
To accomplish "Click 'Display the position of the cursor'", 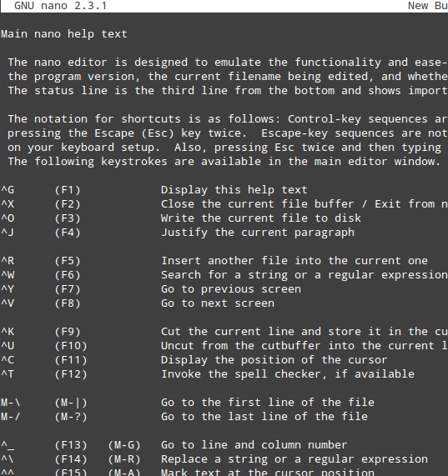I will 274,360.
